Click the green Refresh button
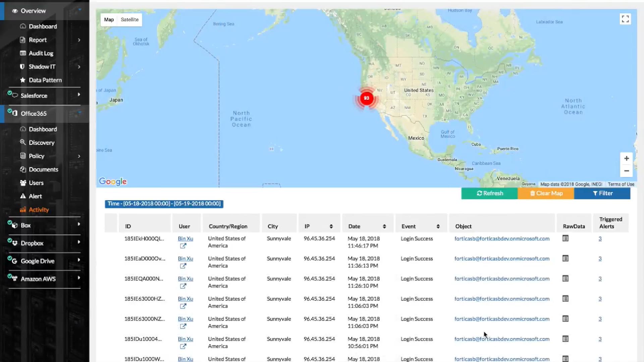The width and height of the screenshot is (644, 362). point(489,193)
